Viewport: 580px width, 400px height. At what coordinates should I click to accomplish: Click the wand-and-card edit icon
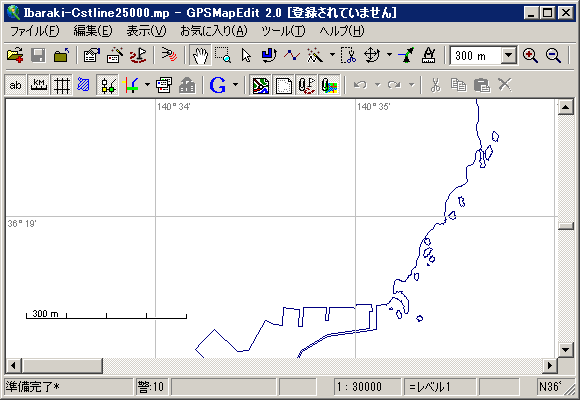pyautogui.click(x=114, y=56)
